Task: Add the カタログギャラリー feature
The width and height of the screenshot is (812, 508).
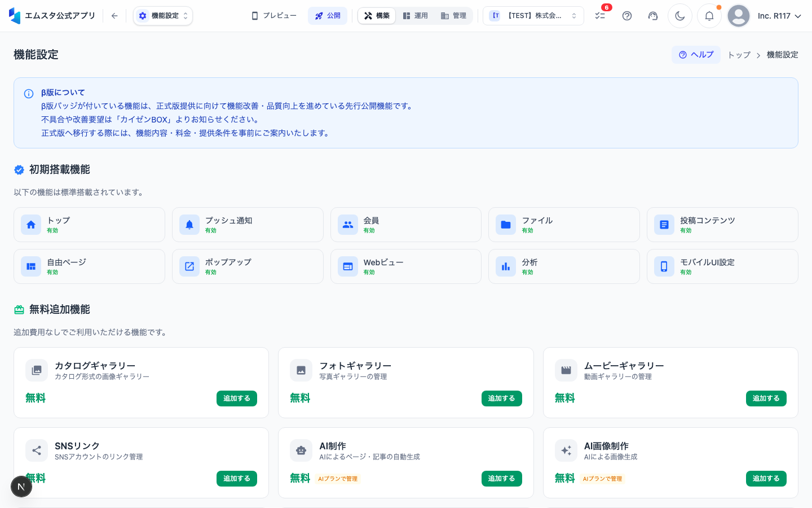Action: click(x=237, y=398)
